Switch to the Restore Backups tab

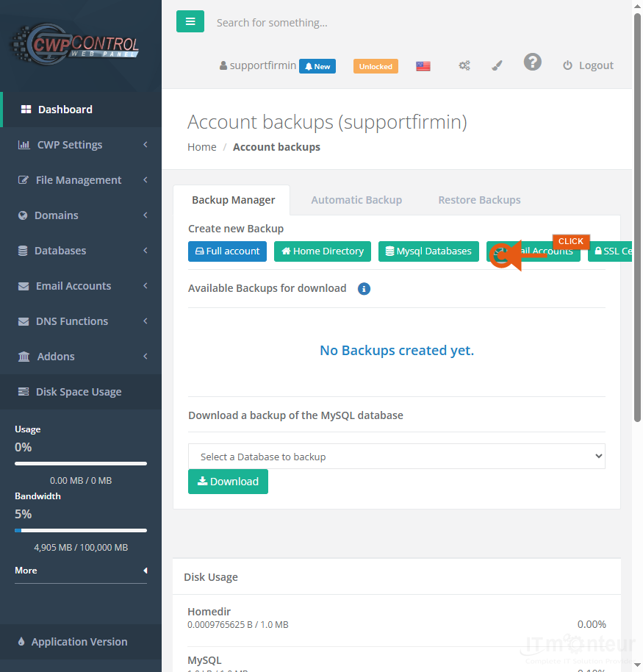pos(479,200)
